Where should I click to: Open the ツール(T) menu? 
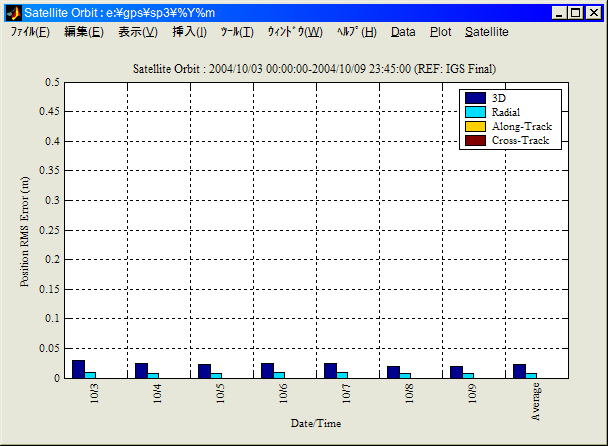[x=237, y=32]
